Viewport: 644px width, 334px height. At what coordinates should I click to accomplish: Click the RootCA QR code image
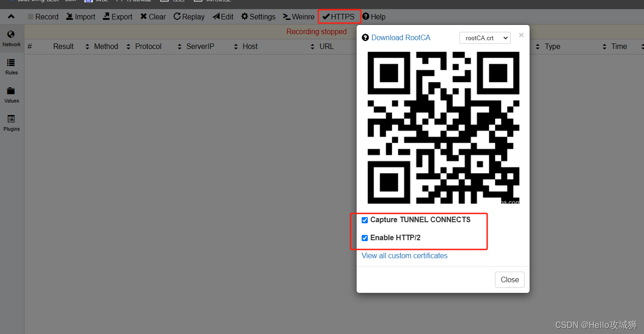click(443, 128)
